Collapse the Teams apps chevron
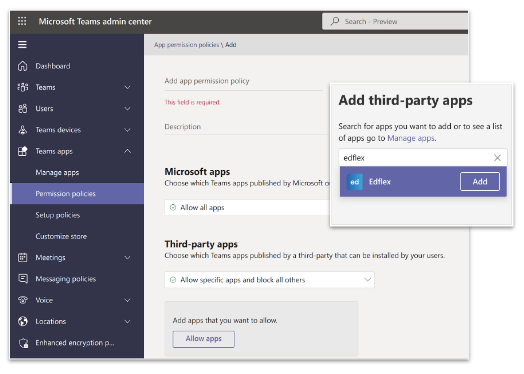The height and width of the screenshot is (374, 524). pos(127,151)
